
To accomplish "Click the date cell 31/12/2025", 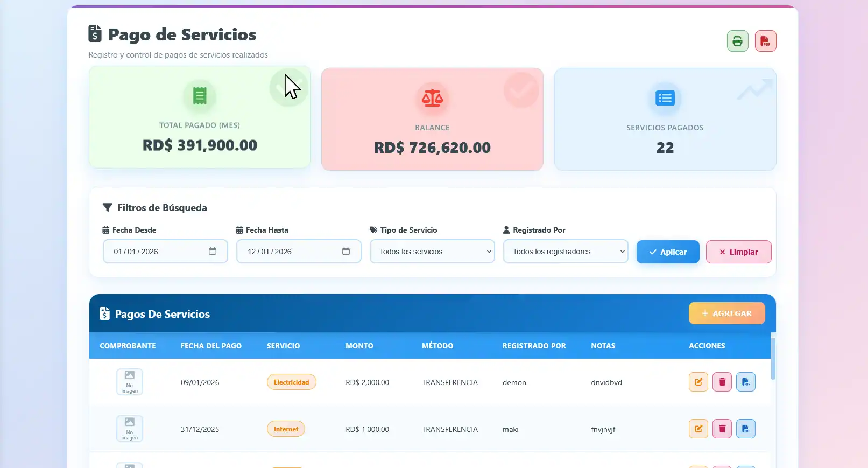I will [200, 429].
